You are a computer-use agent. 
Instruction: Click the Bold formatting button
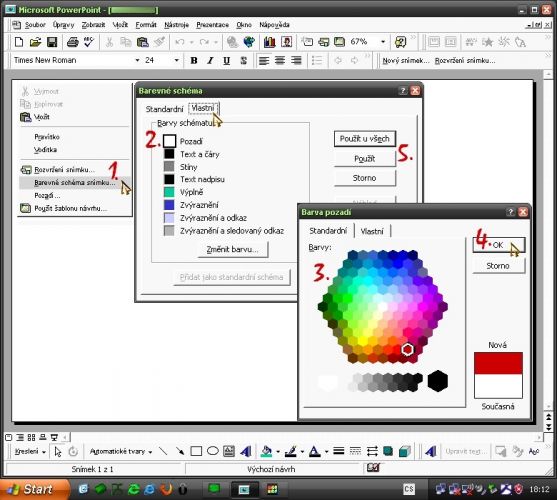tap(194, 60)
